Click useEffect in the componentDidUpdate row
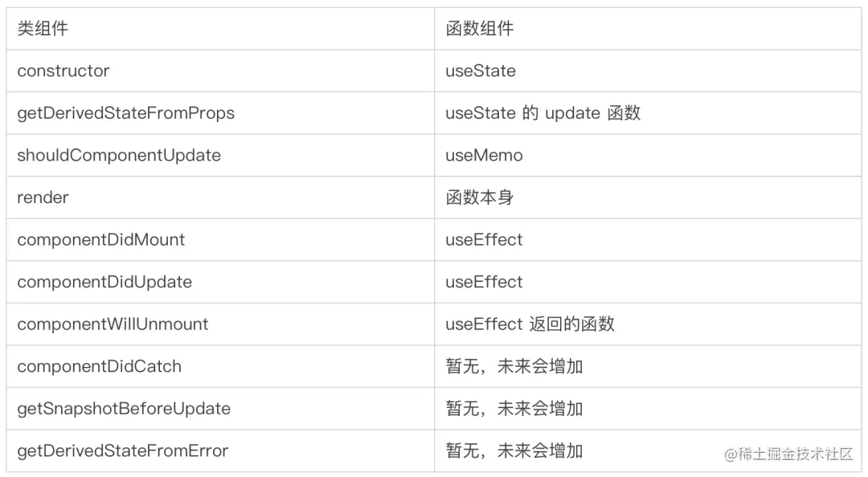Image resolution: width=868 pixels, height=477 pixels. (x=484, y=282)
